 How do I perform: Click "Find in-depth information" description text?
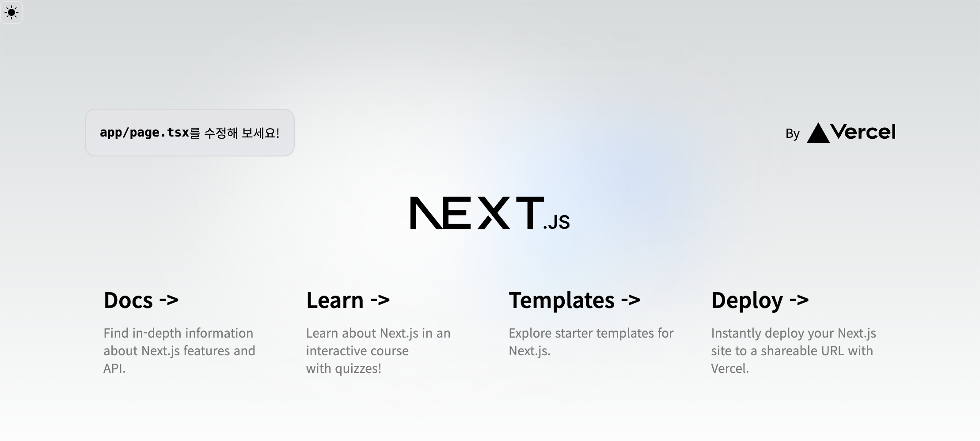(179, 333)
